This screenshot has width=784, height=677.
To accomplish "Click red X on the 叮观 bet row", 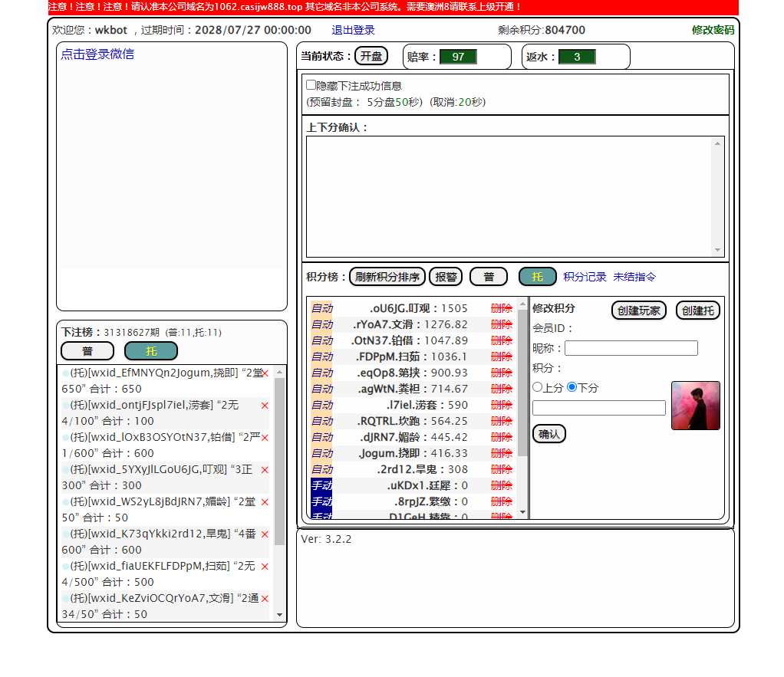I will (x=265, y=470).
